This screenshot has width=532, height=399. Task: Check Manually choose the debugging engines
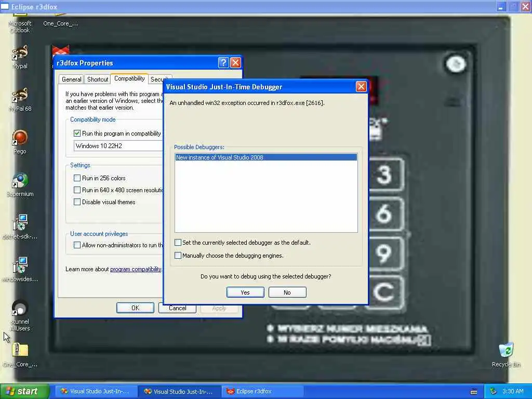[x=178, y=255]
